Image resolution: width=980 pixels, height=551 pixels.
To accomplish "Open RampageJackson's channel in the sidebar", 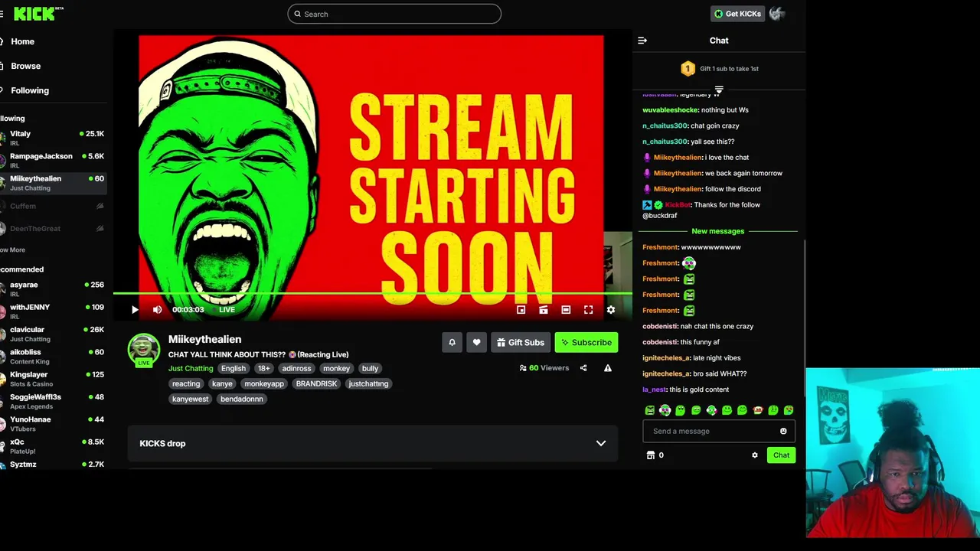I will click(x=54, y=160).
